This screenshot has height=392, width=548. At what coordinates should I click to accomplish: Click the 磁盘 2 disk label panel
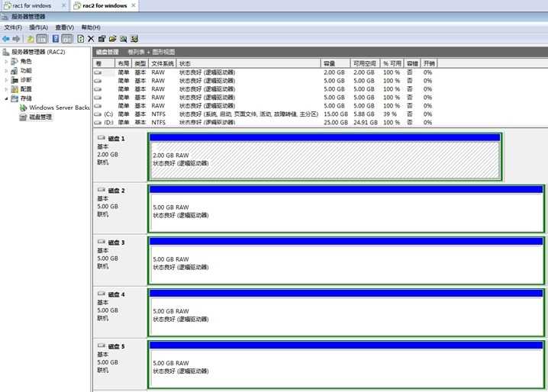(121, 208)
